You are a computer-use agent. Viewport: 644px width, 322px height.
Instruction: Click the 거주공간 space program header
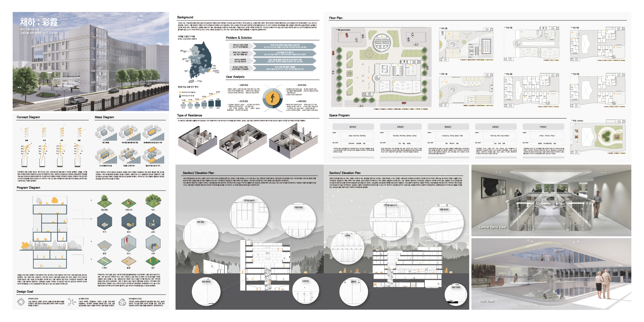pyautogui.click(x=543, y=127)
